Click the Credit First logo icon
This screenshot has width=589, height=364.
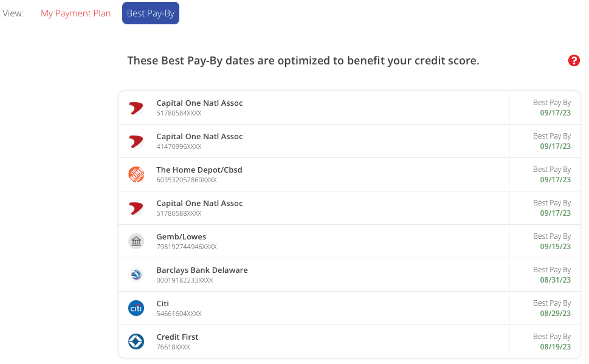tap(136, 342)
